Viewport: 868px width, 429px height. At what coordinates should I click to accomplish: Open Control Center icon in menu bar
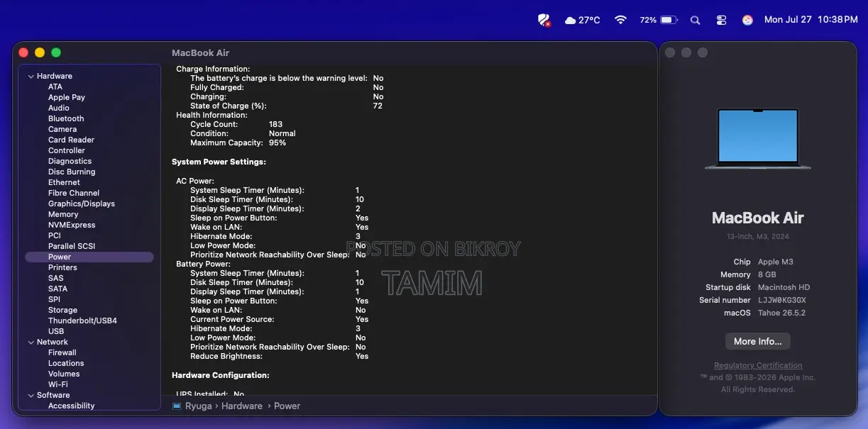click(722, 20)
